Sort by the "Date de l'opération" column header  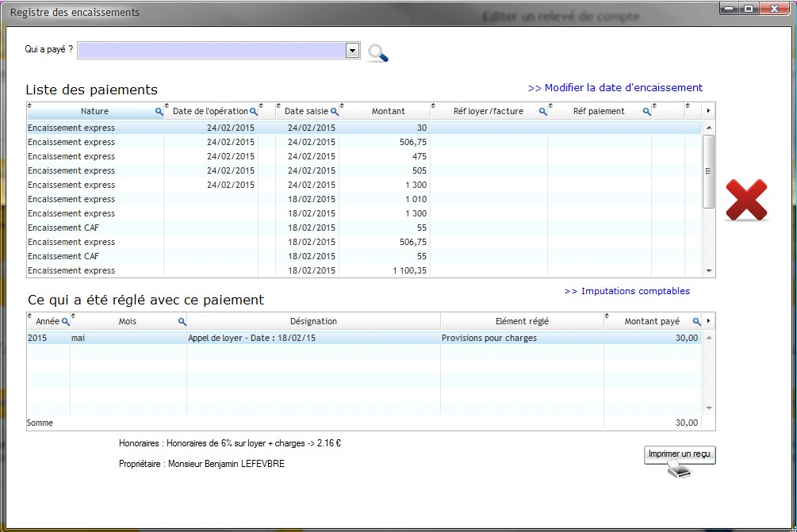point(211,111)
